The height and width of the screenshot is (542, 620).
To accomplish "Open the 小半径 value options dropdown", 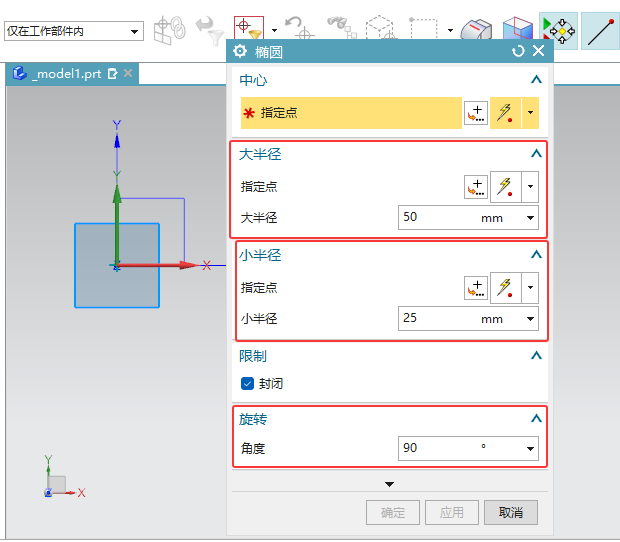I will [530, 319].
